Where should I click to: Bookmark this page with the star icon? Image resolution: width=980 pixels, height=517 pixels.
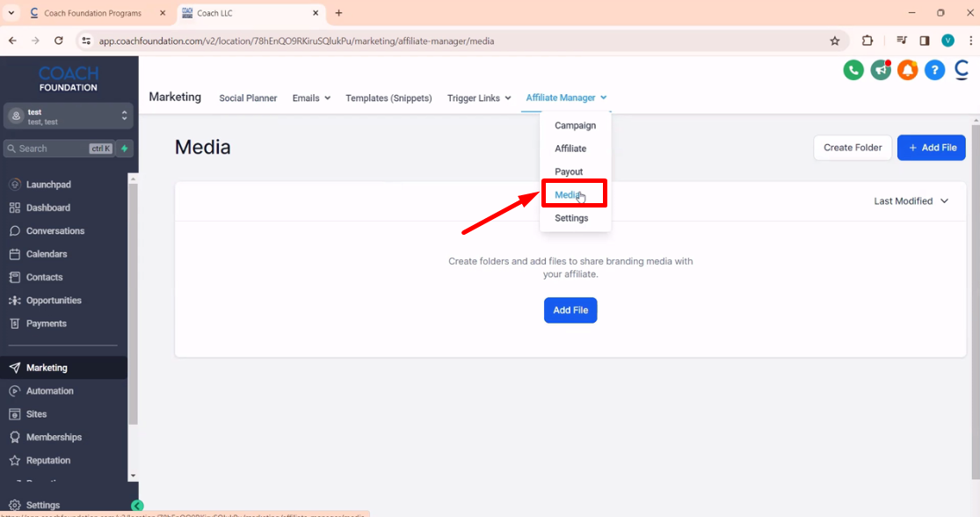point(834,40)
